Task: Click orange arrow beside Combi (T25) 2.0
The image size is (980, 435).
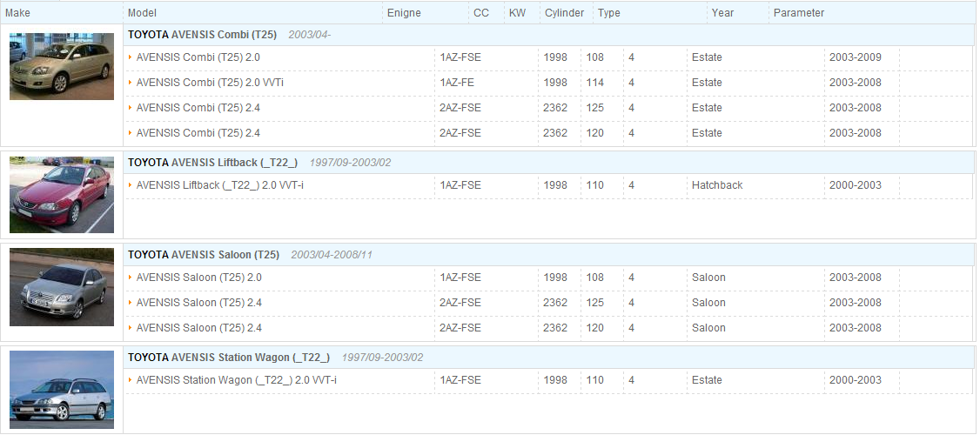Action: tap(130, 57)
